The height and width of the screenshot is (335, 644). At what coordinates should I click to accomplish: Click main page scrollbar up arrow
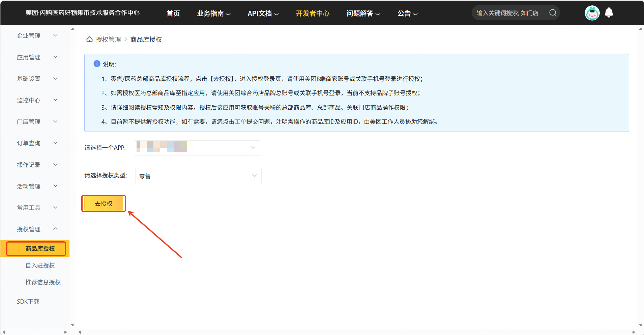(x=641, y=29)
